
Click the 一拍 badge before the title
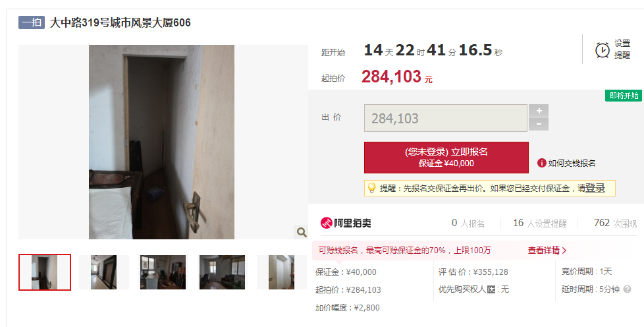(x=31, y=22)
